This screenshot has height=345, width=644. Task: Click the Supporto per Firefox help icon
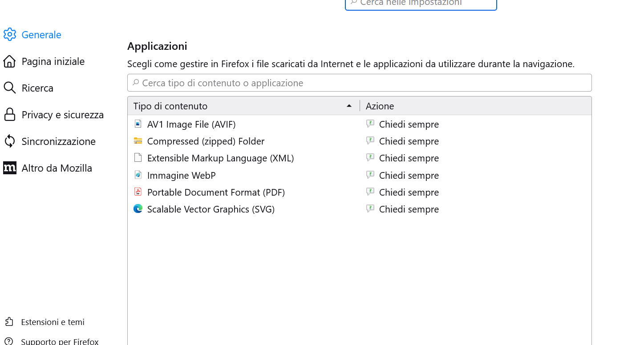[9, 341]
